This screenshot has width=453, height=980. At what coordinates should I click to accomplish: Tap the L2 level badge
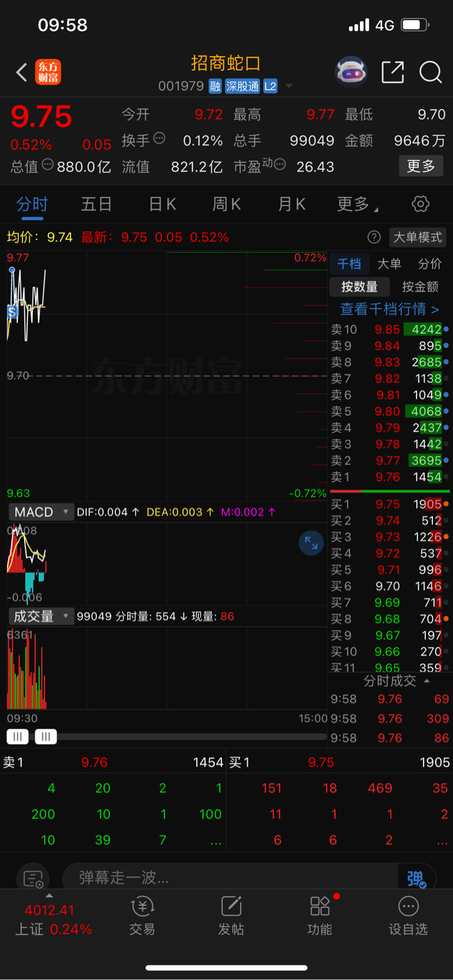(x=270, y=86)
